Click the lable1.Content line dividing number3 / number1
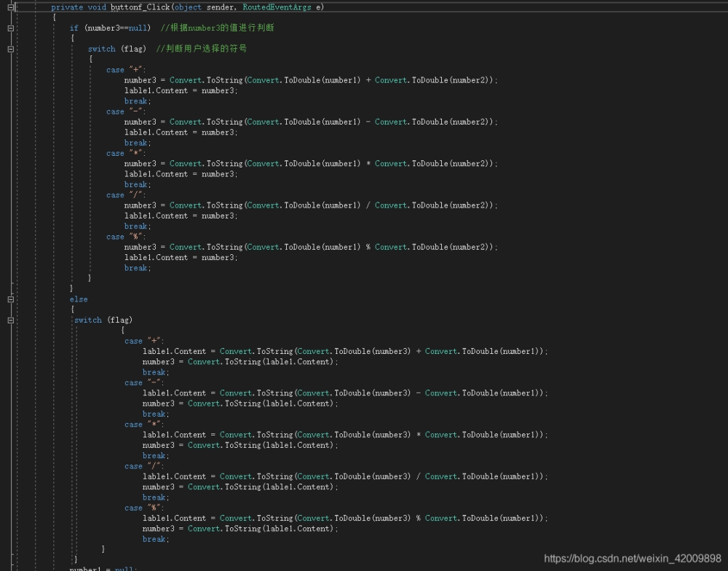 click(345, 477)
